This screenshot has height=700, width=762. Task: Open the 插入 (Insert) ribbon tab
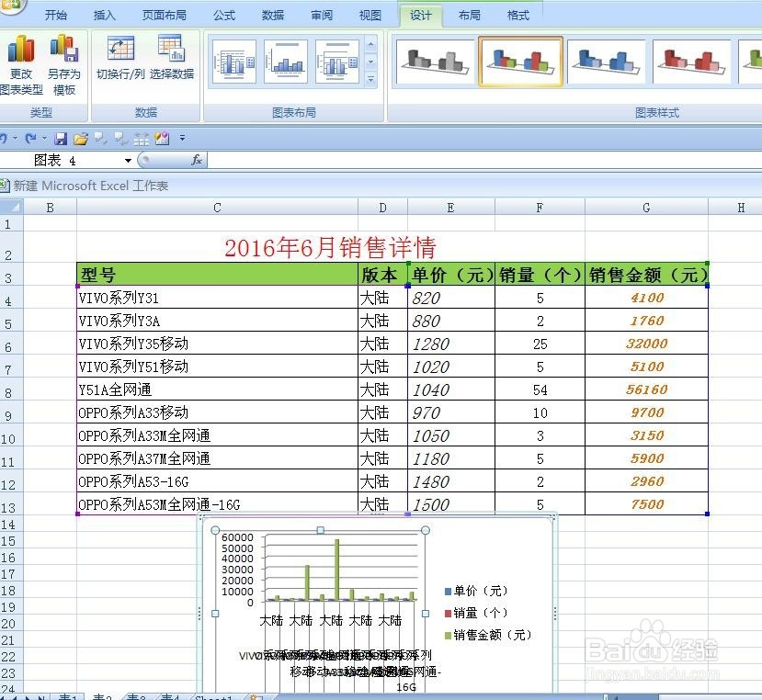click(105, 15)
